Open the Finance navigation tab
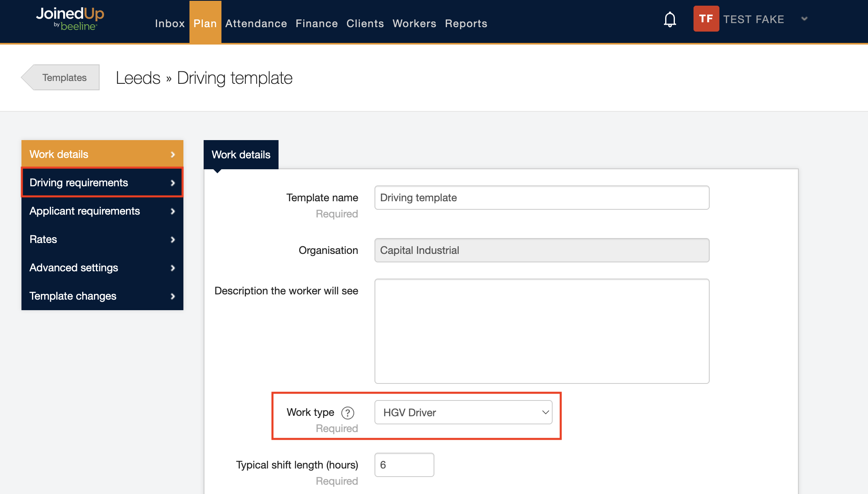 (x=317, y=23)
